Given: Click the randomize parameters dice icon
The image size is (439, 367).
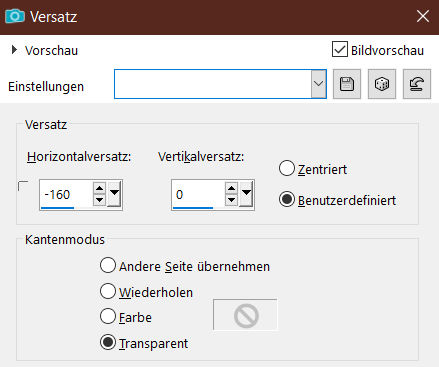Looking at the screenshot, I should (x=382, y=84).
